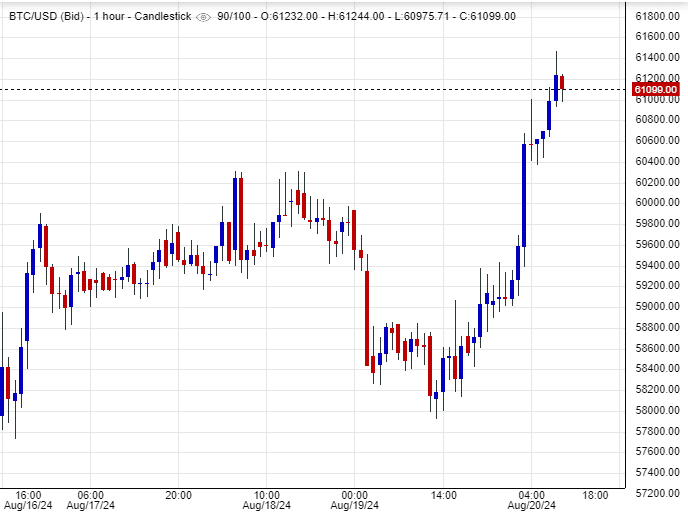The height and width of the screenshot is (512, 688).
Task: Click the 60000.00 price axis label
Action: [656, 203]
